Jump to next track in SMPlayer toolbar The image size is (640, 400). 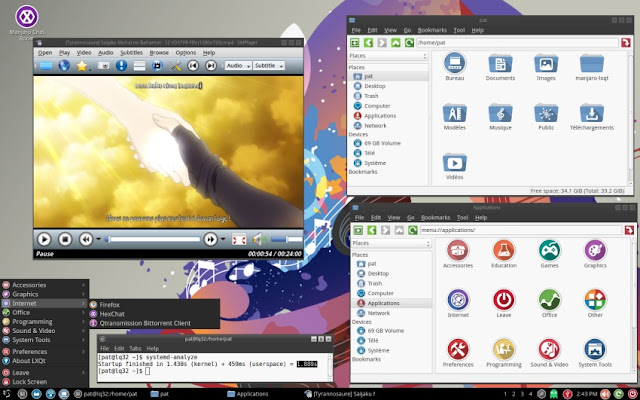click(211, 66)
